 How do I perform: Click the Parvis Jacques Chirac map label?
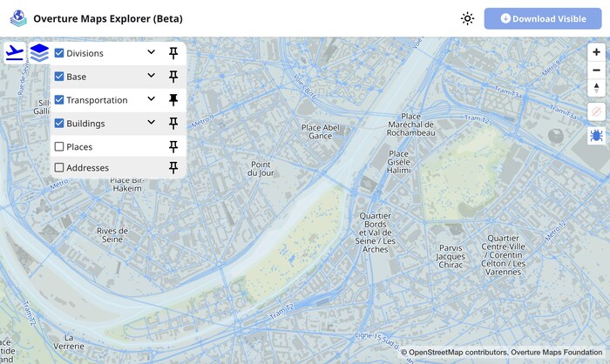click(x=451, y=256)
